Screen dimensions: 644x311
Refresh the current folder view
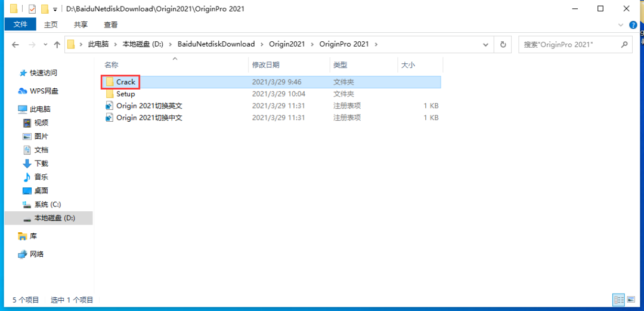503,44
